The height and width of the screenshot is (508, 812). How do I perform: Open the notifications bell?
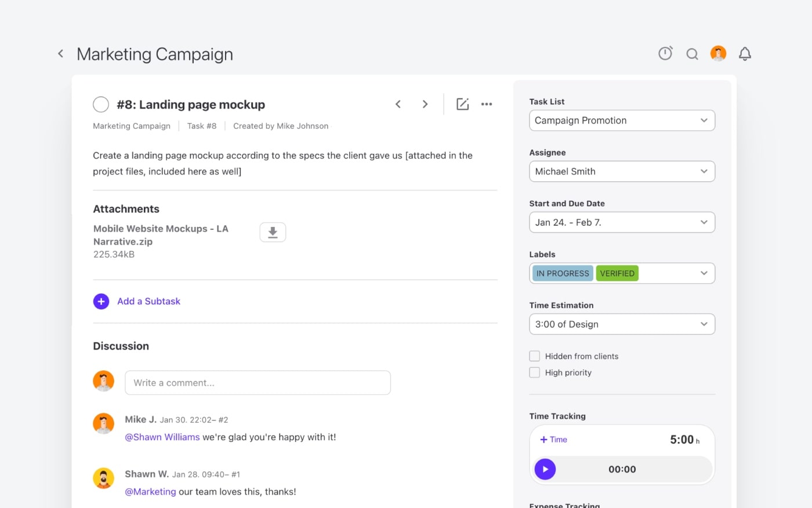(745, 54)
